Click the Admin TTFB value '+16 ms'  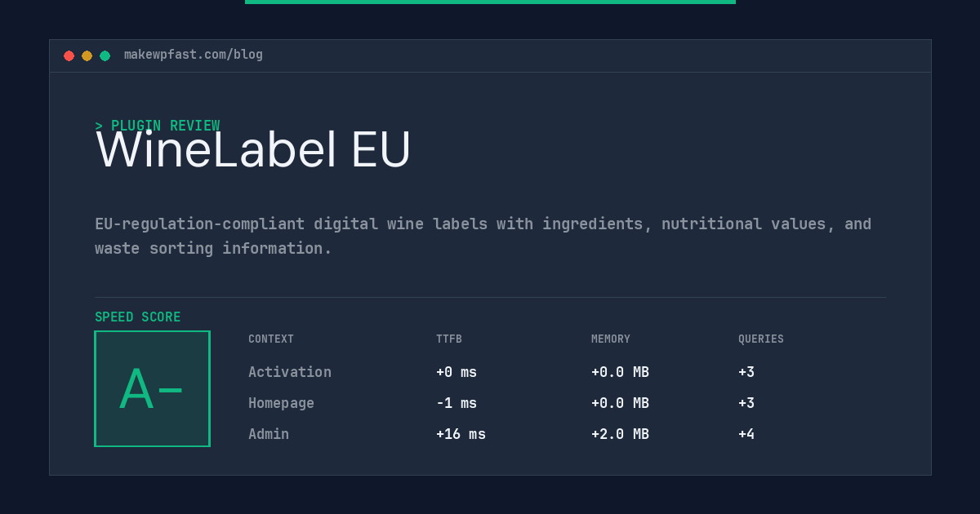pos(461,434)
